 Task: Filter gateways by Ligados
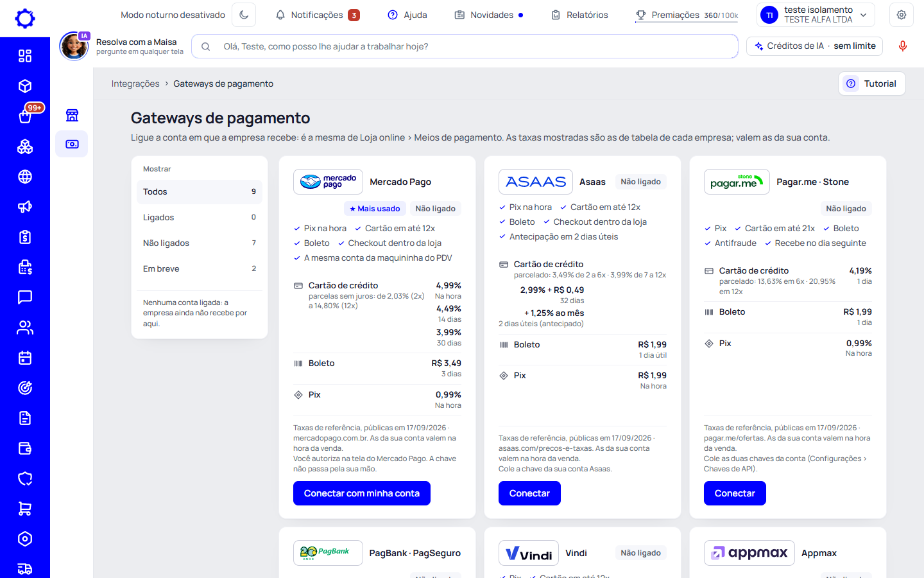200,218
